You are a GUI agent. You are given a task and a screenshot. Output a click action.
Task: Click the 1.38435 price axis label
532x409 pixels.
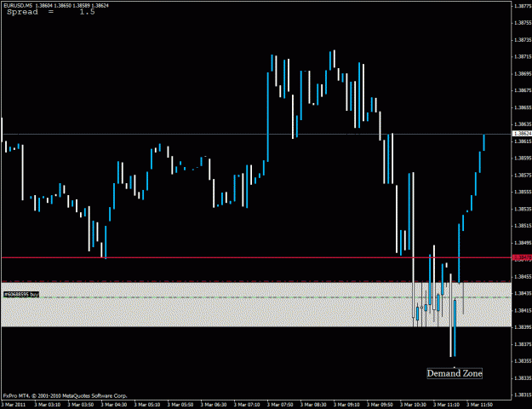coord(523,293)
